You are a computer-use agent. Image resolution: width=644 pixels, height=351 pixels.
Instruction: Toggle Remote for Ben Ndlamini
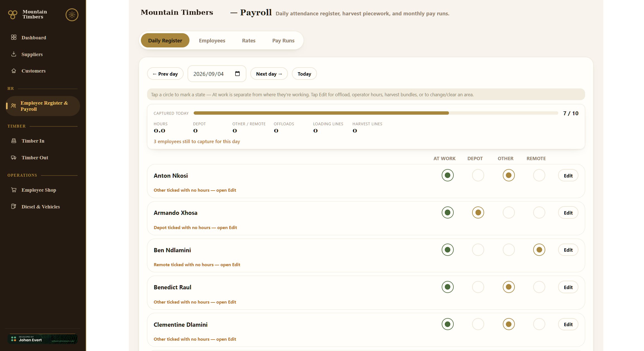point(539,250)
